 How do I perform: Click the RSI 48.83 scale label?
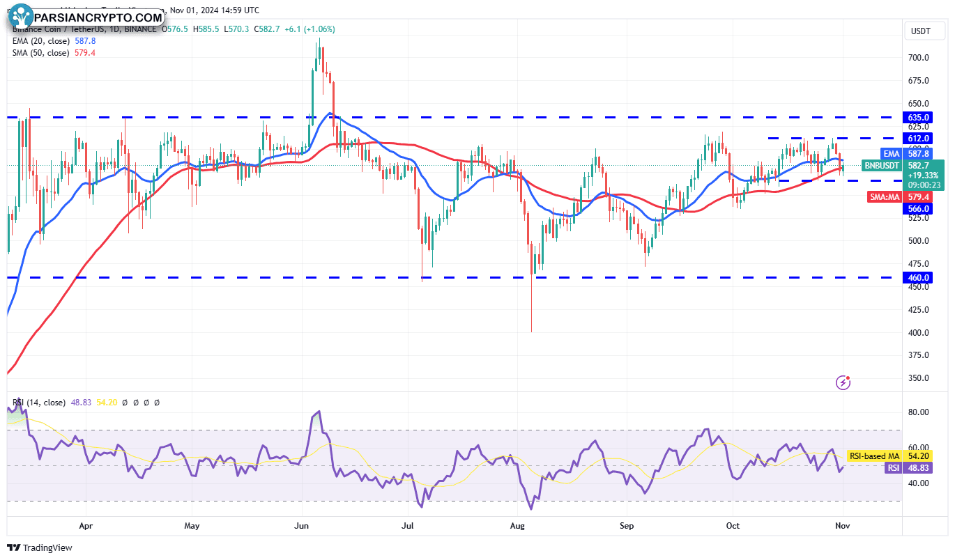tap(908, 468)
